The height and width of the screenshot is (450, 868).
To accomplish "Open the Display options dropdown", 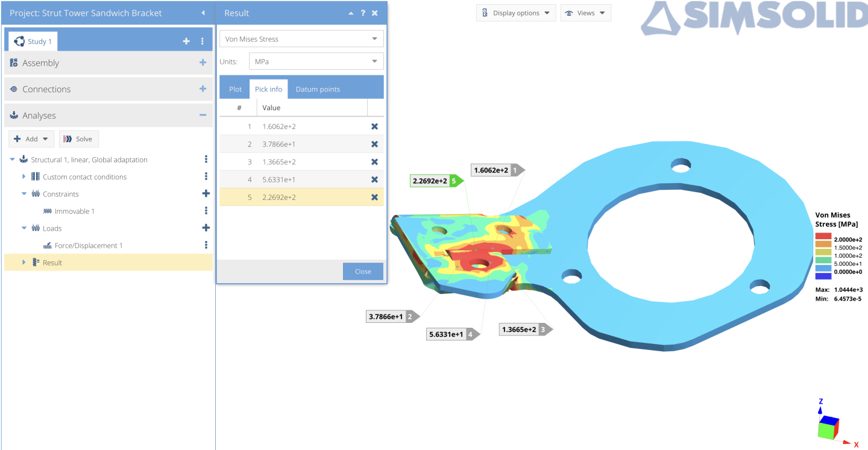I will click(x=516, y=13).
